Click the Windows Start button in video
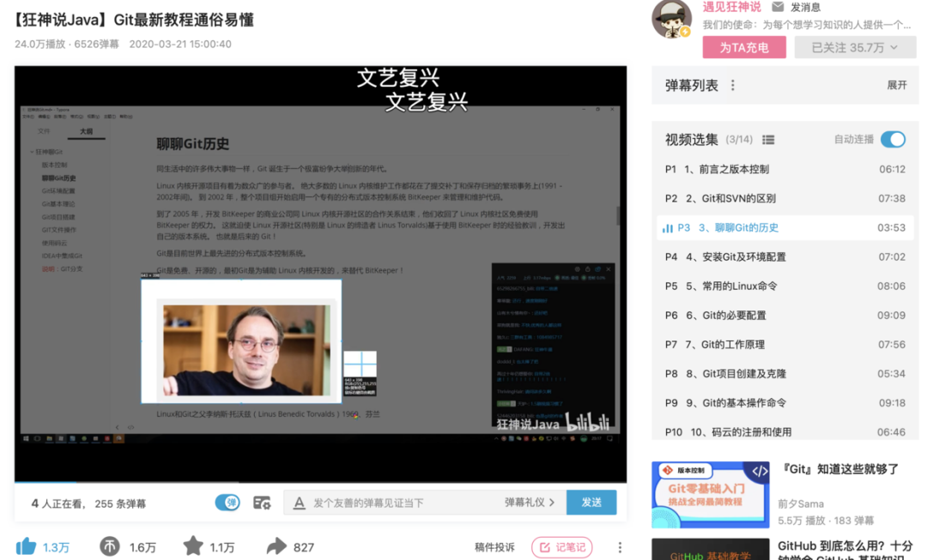The height and width of the screenshot is (560, 927). coord(26,439)
